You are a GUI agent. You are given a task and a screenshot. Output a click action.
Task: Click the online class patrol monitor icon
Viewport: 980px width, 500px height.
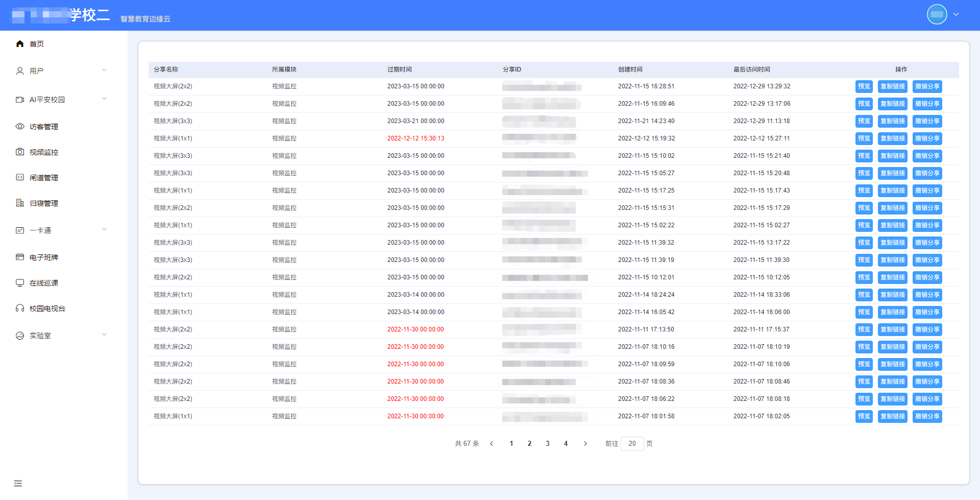(x=20, y=282)
